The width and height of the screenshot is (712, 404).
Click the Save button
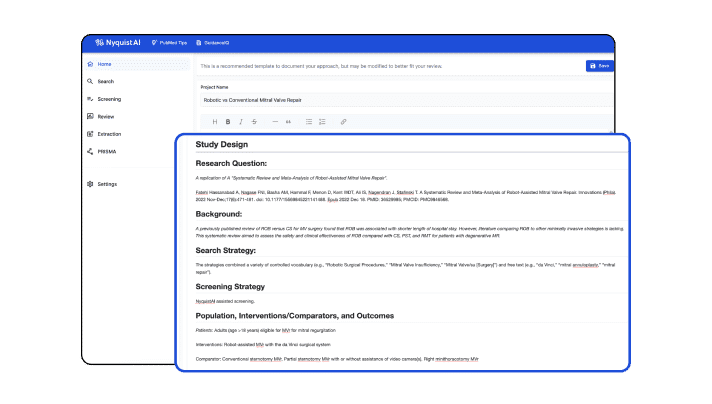point(600,66)
